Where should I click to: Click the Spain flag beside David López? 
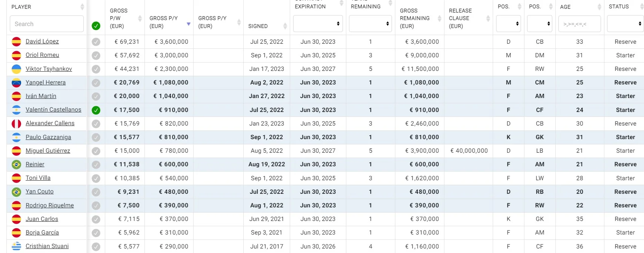pyautogui.click(x=16, y=41)
